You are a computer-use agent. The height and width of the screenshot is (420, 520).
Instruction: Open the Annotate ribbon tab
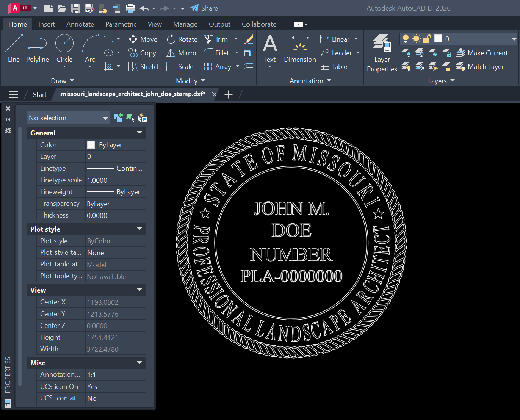[80, 24]
